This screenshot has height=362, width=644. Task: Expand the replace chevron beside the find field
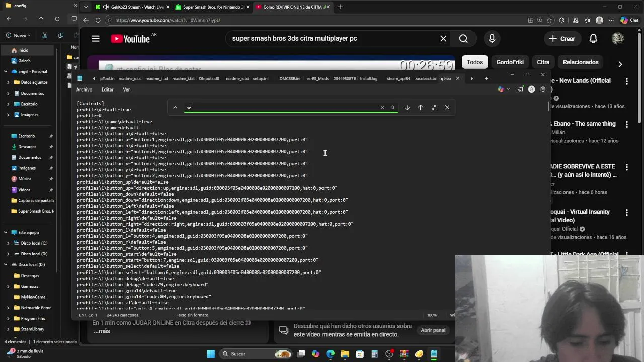click(x=175, y=107)
